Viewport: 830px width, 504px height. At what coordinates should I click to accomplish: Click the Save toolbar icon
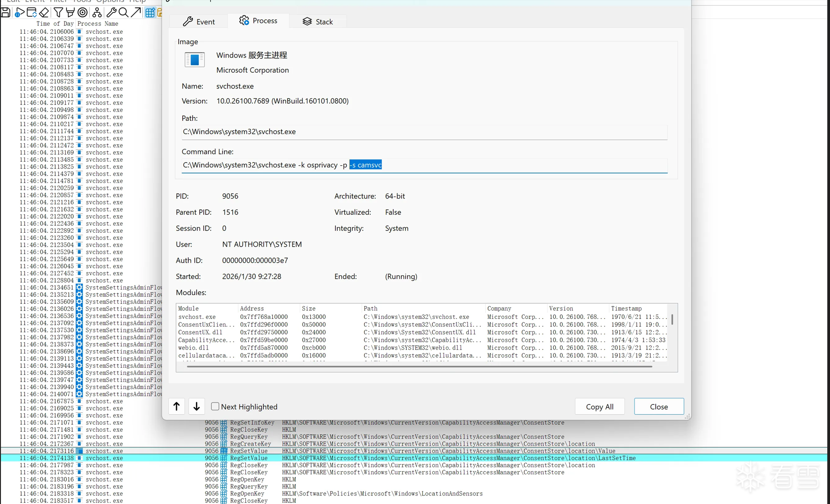(x=6, y=13)
